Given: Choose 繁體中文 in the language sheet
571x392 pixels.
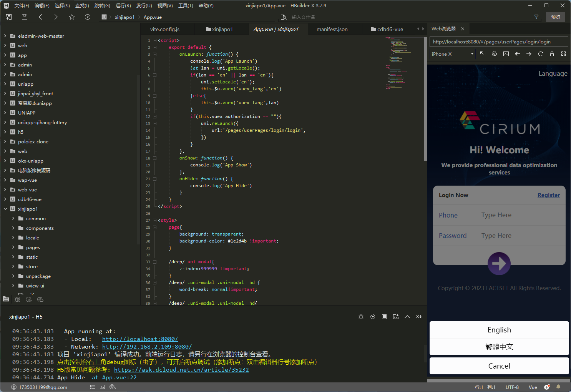Looking at the screenshot, I should (x=499, y=347).
